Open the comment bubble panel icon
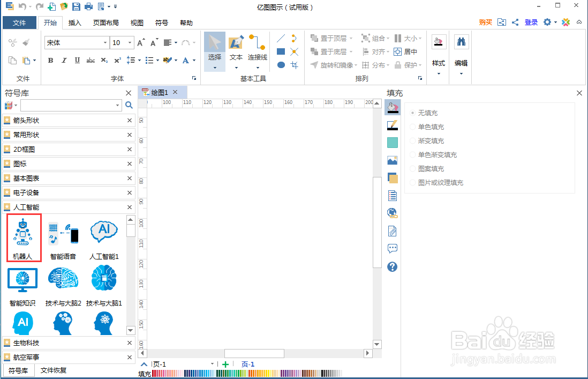Viewport: 588px width, 379px height. click(392, 248)
